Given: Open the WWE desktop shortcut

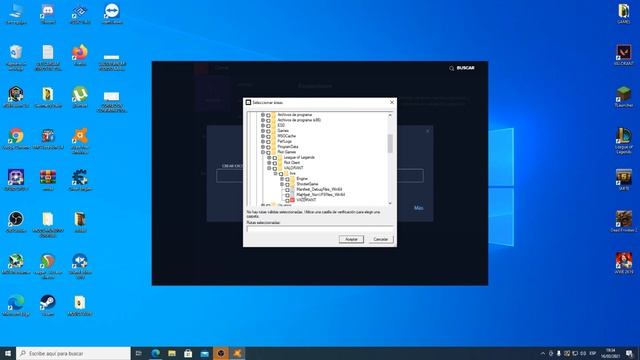Looking at the screenshot, I should point(624,263).
